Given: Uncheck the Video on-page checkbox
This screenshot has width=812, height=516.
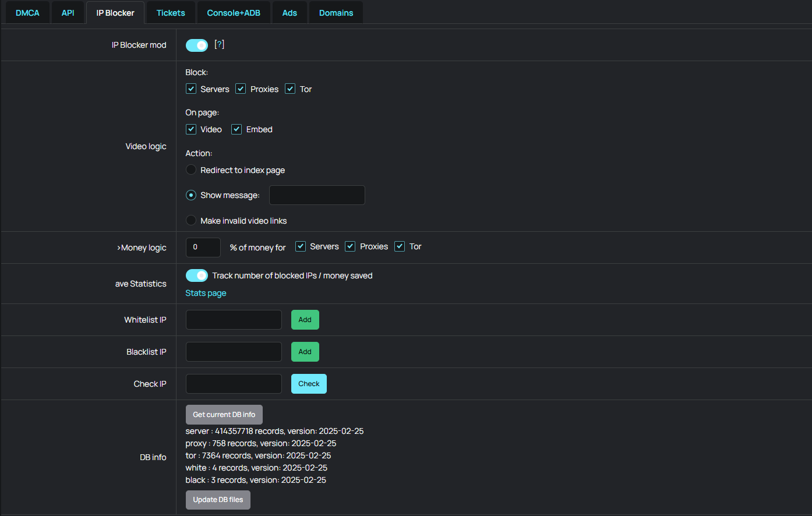Looking at the screenshot, I should click(x=191, y=129).
